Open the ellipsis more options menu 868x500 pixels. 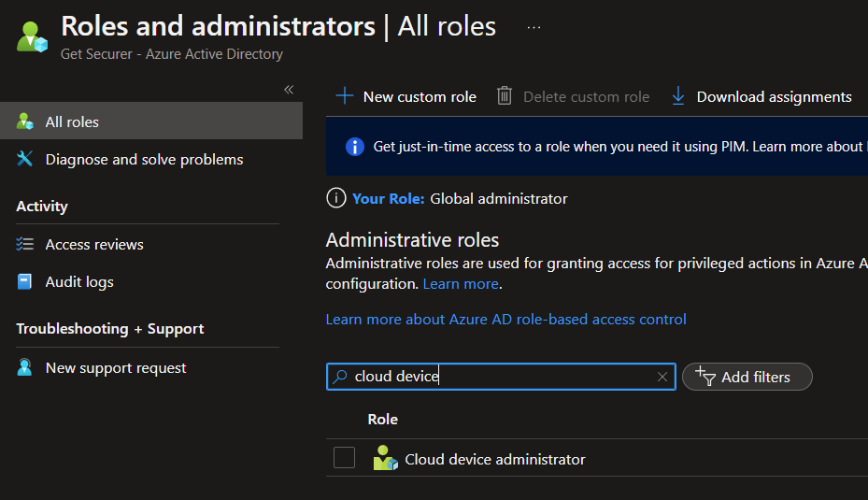534,27
